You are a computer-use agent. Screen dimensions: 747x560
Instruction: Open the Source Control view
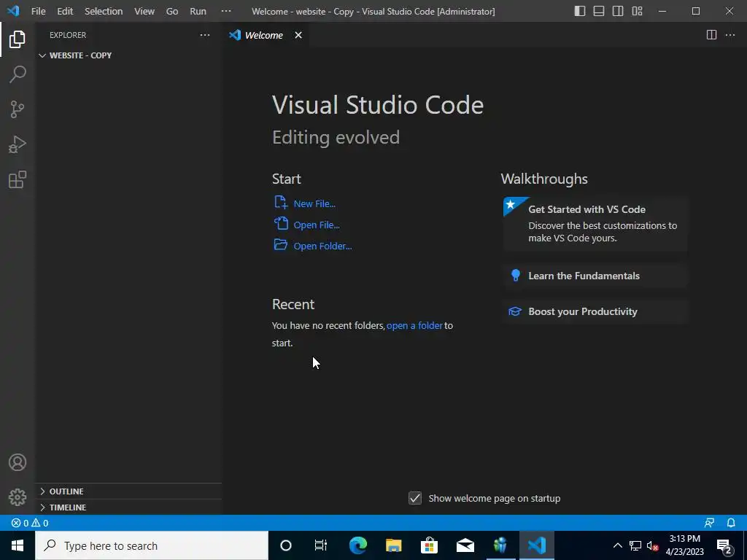[18, 109]
